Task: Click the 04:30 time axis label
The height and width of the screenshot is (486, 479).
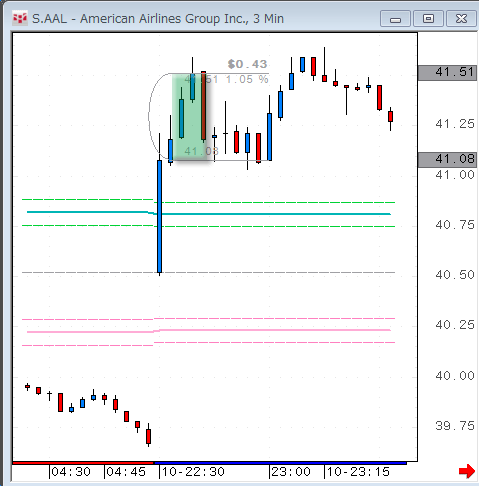Action: click(x=71, y=472)
